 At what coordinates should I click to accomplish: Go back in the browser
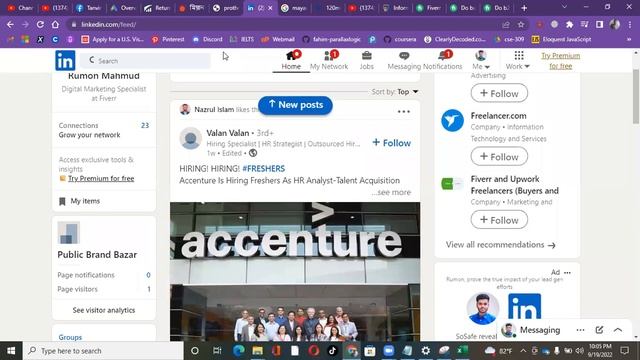pos(10,24)
